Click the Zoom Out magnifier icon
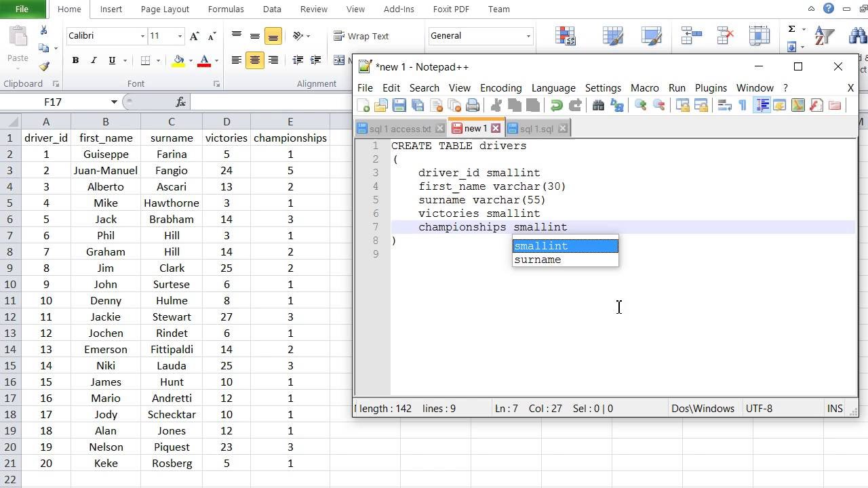The image size is (868, 488). pos(658,106)
